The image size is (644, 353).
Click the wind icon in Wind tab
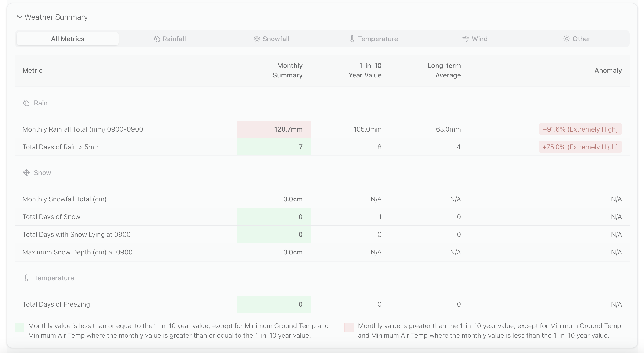coord(465,39)
